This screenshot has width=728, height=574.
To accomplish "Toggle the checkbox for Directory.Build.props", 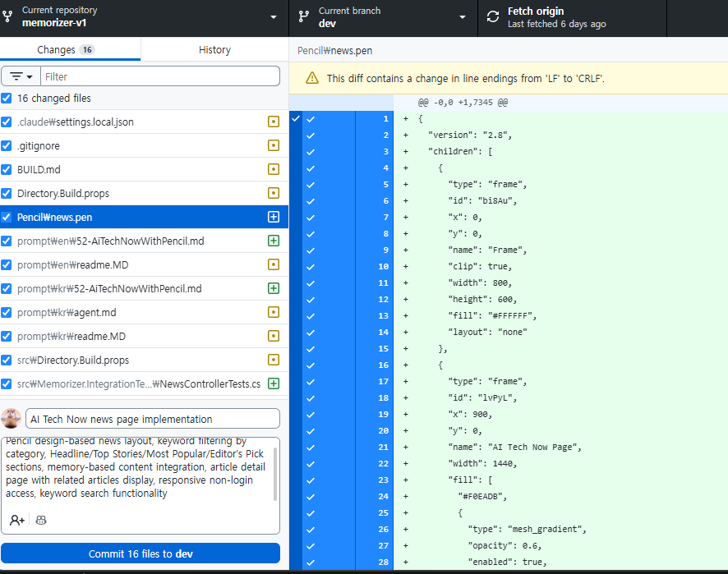I will (7, 194).
